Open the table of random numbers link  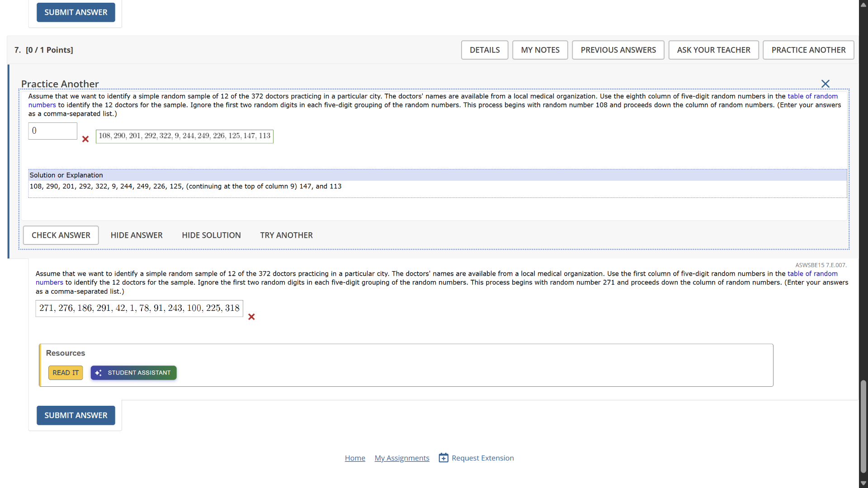[812, 96]
